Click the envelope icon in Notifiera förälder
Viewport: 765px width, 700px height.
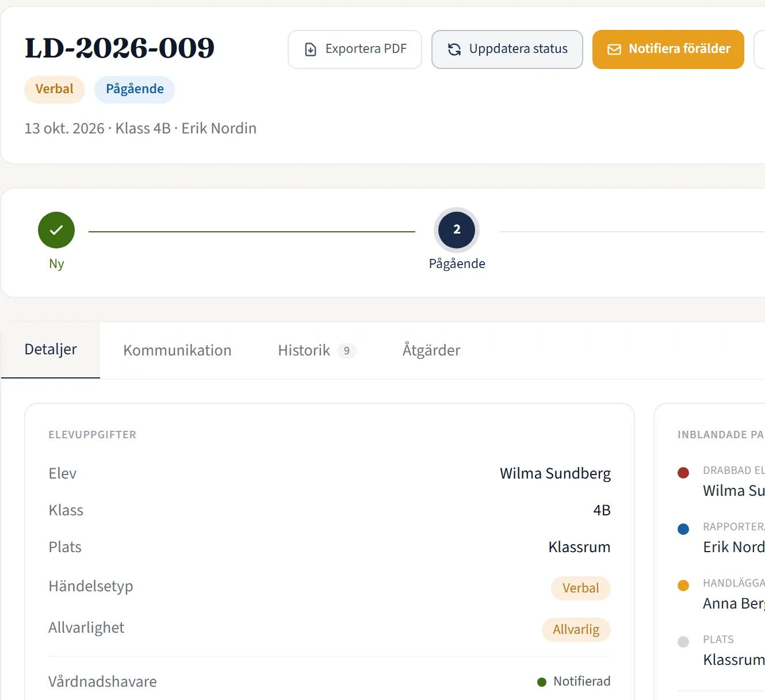coord(614,49)
